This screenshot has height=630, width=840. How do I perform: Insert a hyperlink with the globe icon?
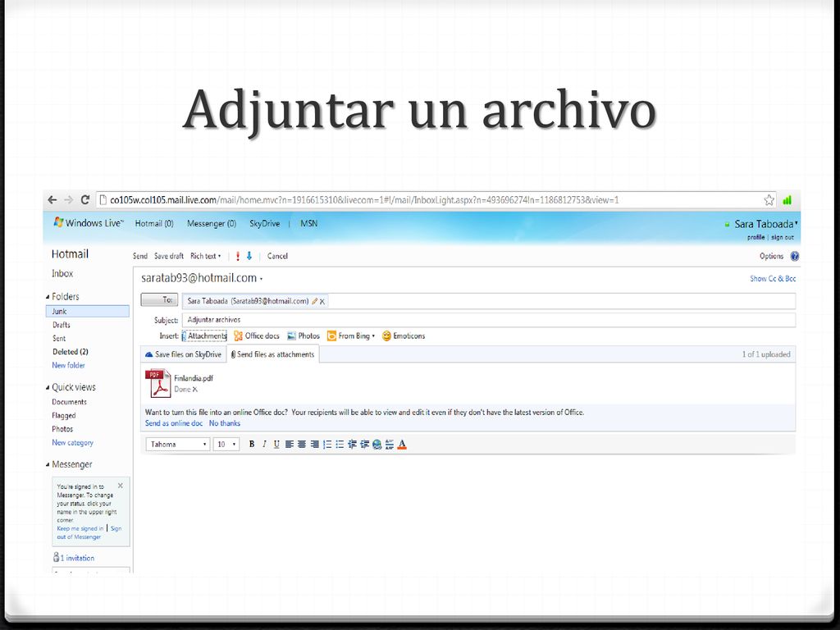click(377, 444)
